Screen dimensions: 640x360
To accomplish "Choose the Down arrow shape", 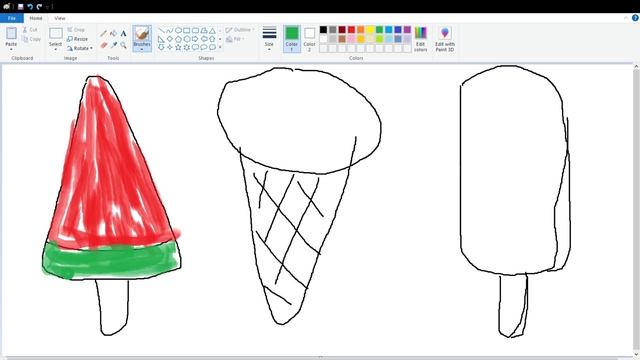I will 161,47.
